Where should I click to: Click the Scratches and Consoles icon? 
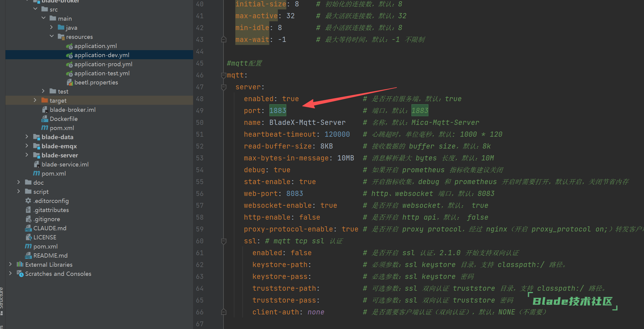click(20, 274)
